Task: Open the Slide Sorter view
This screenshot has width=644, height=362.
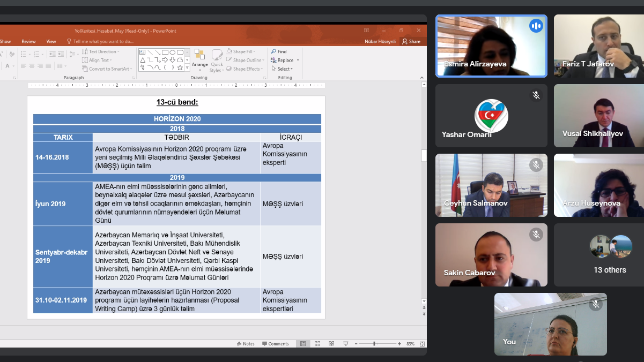Action: pyautogui.click(x=317, y=344)
